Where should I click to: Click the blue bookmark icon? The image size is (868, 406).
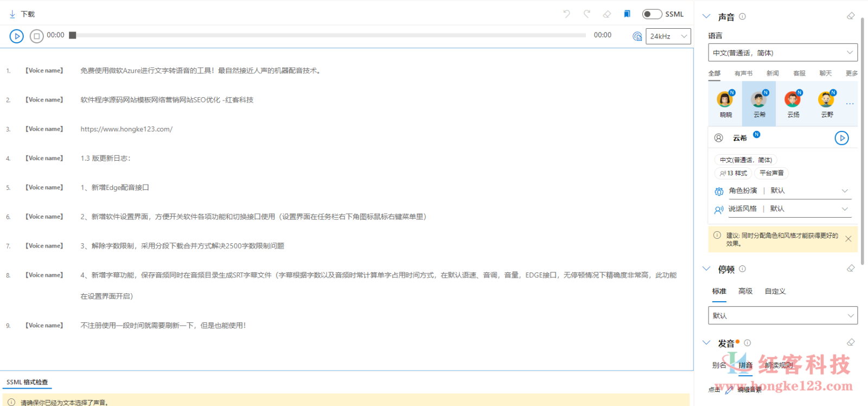coord(627,14)
